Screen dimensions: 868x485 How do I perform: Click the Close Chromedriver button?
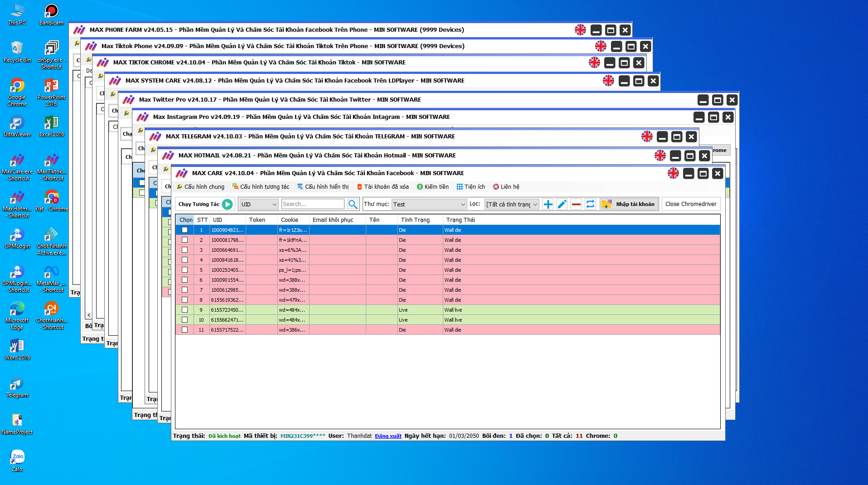tap(690, 204)
